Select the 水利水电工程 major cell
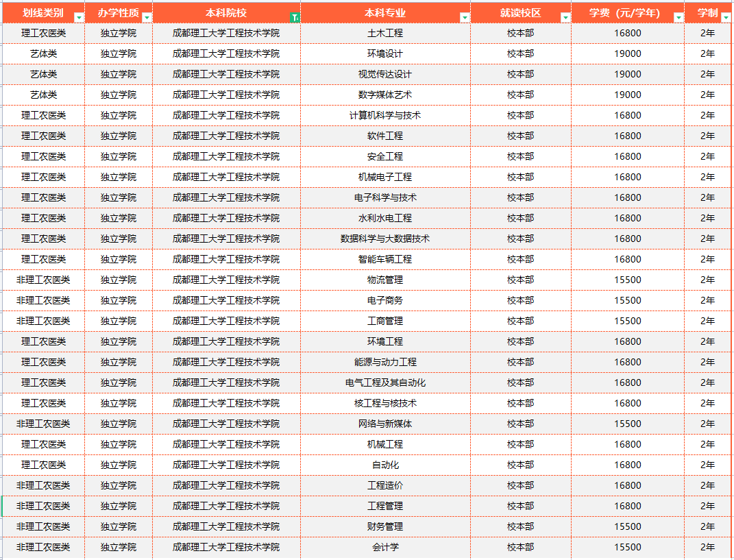 [x=385, y=218]
